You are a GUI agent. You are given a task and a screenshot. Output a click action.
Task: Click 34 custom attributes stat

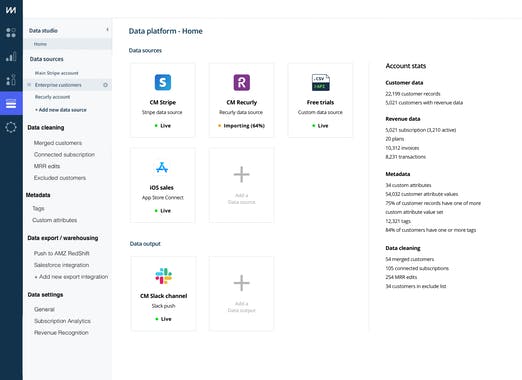408,185
